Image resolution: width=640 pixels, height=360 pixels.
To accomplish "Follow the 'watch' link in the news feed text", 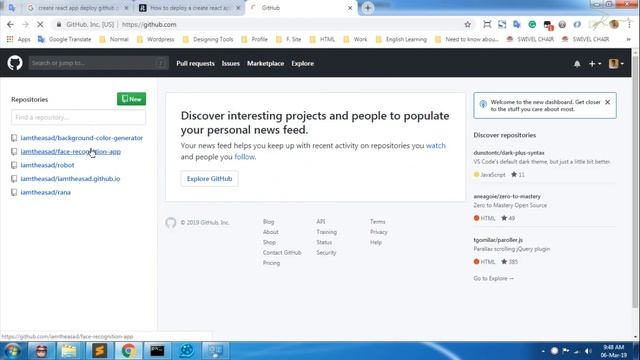I will (436, 145).
